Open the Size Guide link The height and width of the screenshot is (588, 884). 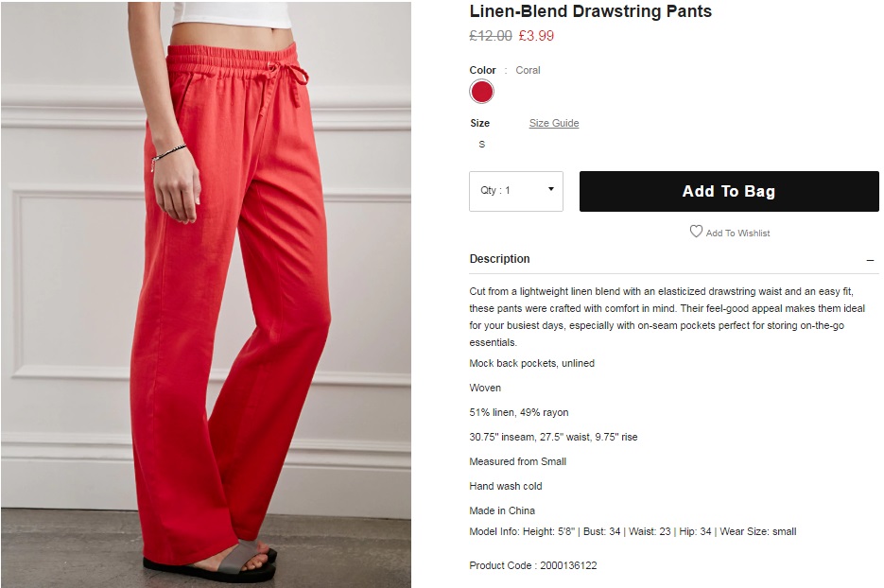click(554, 123)
